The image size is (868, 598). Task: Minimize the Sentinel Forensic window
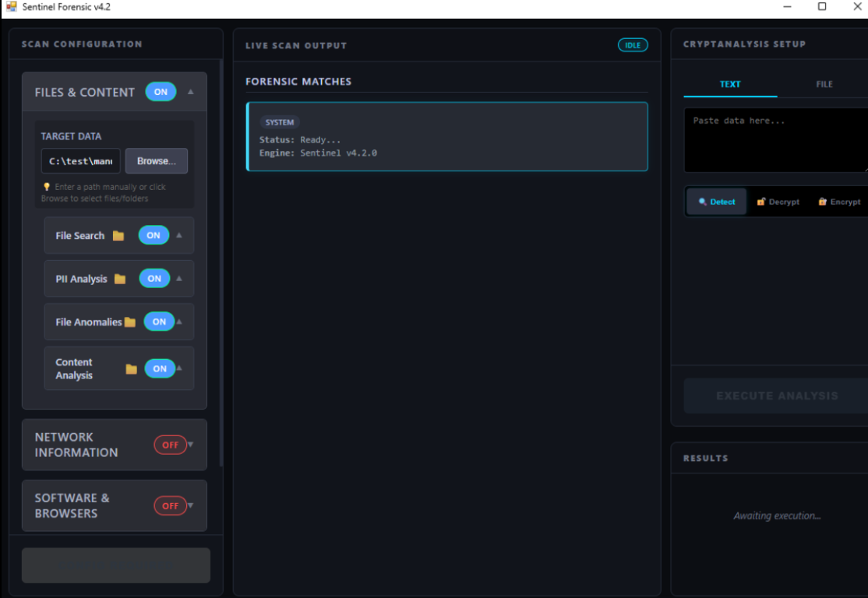[x=787, y=7]
